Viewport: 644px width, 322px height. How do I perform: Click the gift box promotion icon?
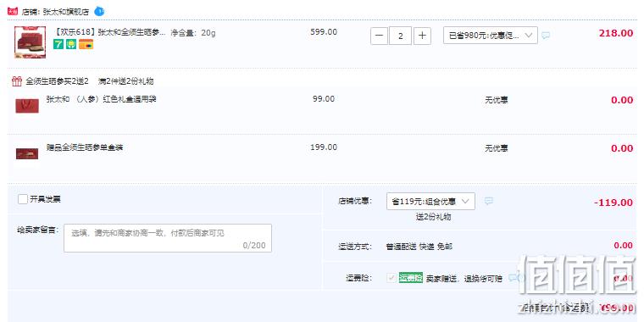coord(17,81)
